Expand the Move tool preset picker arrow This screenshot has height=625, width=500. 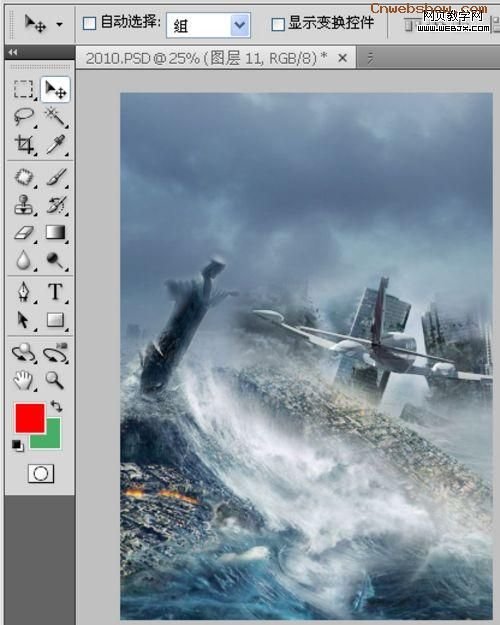click(59, 25)
